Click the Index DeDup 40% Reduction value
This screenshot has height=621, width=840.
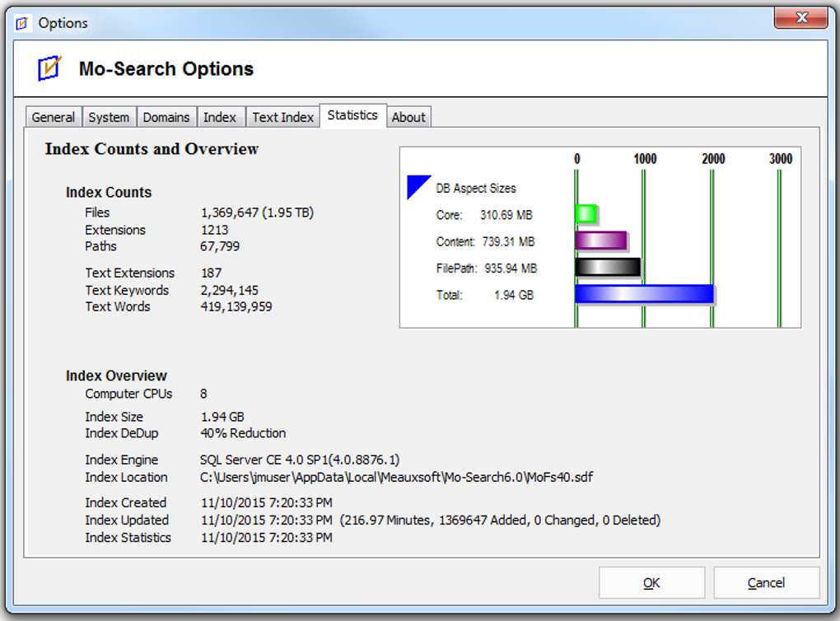click(x=244, y=433)
